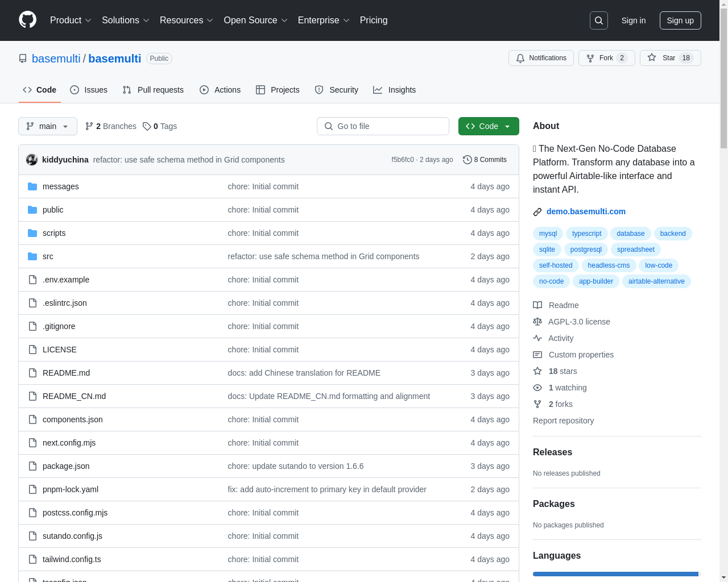Switch to the Projects tab
This screenshot has height=582, width=728.
point(278,90)
